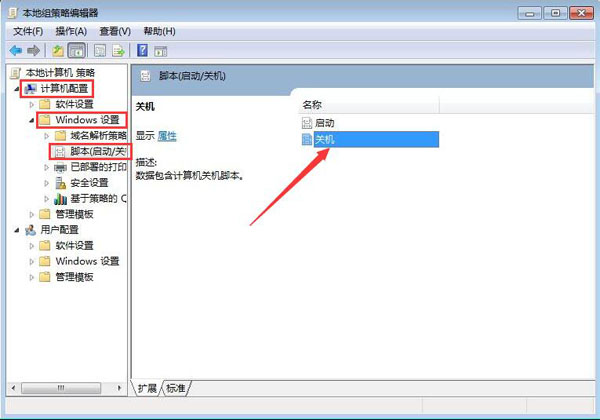Open the 文件(F) menu
This screenshot has height=420, width=600.
click(x=28, y=31)
